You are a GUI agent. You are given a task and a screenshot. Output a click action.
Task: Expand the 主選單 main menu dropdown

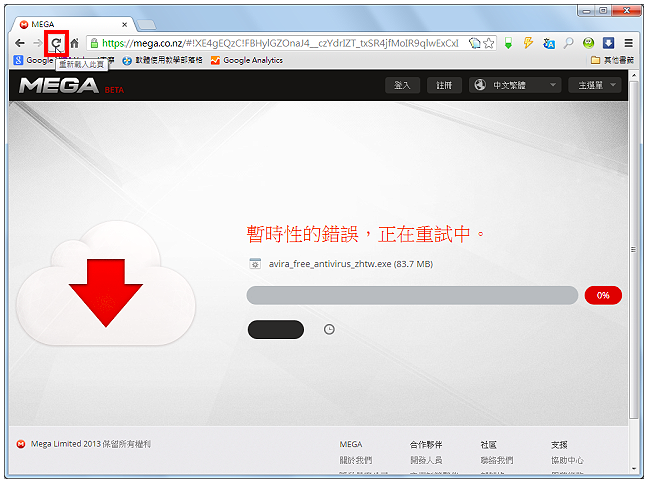point(595,85)
